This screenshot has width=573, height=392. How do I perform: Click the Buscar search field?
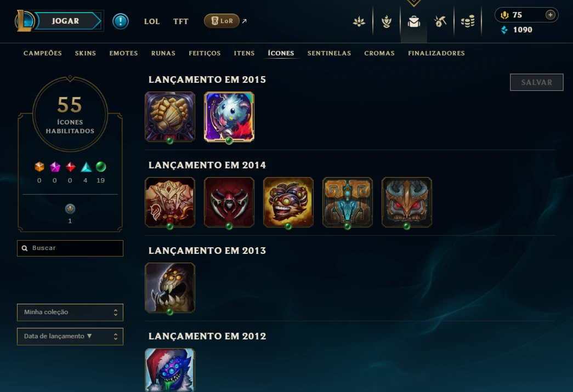[x=70, y=248]
